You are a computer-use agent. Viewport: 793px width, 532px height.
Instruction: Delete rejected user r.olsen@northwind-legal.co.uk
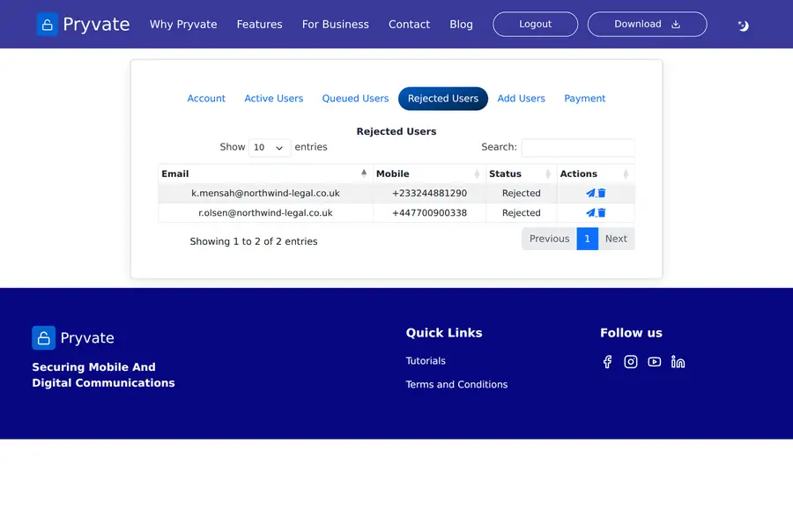click(x=601, y=213)
